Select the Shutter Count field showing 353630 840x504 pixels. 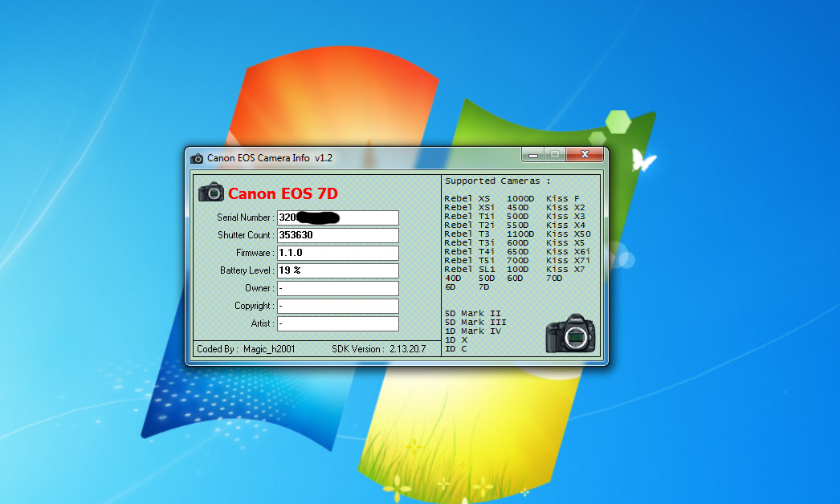[337, 235]
